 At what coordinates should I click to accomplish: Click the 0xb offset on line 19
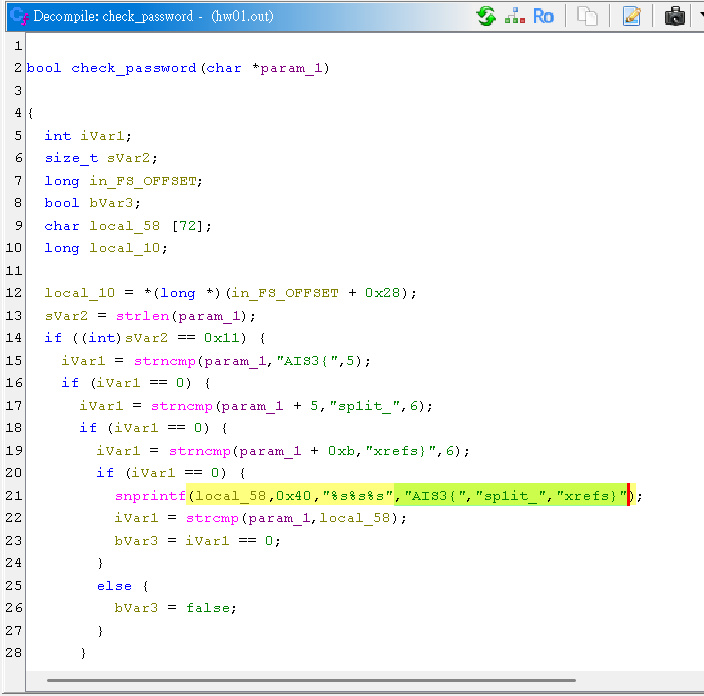(x=341, y=451)
